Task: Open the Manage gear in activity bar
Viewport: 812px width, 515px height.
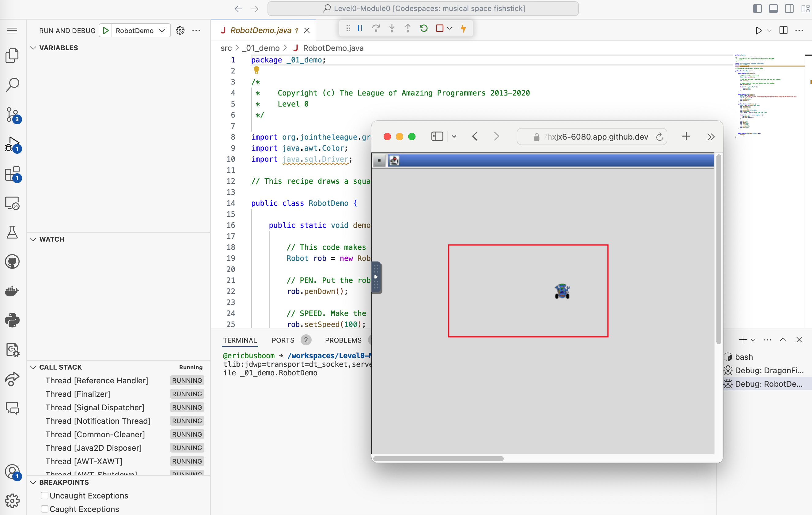Action: (13, 501)
